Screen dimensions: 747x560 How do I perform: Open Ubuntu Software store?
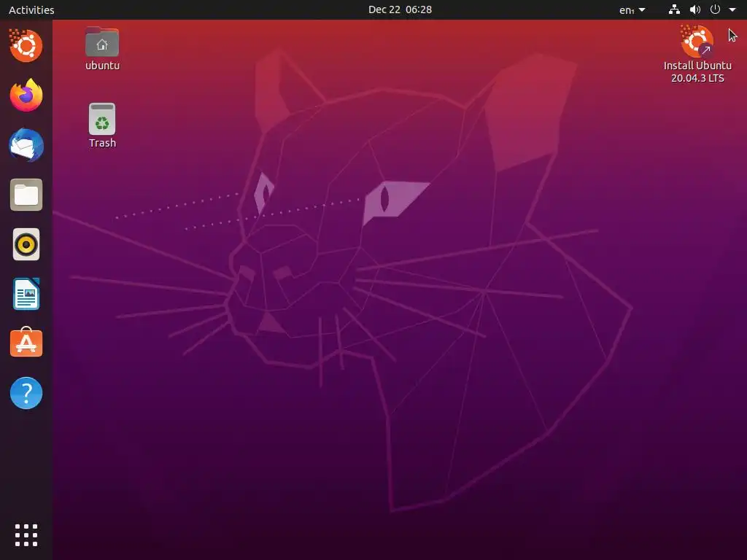[x=26, y=343]
